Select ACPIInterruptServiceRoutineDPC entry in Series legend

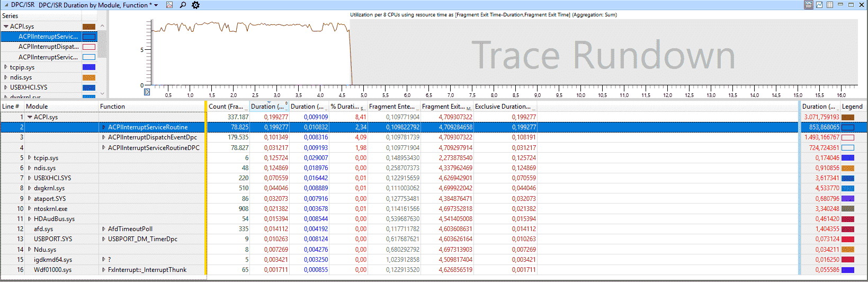tap(49, 57)
